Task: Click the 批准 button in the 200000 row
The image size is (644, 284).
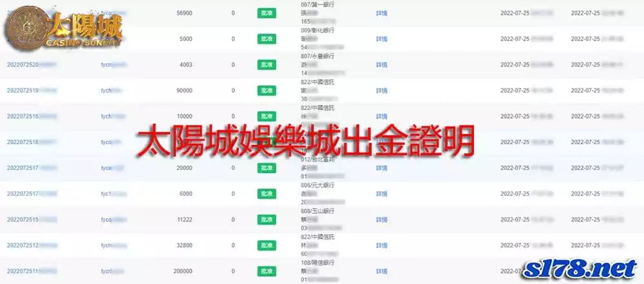Action: [267, 271]
